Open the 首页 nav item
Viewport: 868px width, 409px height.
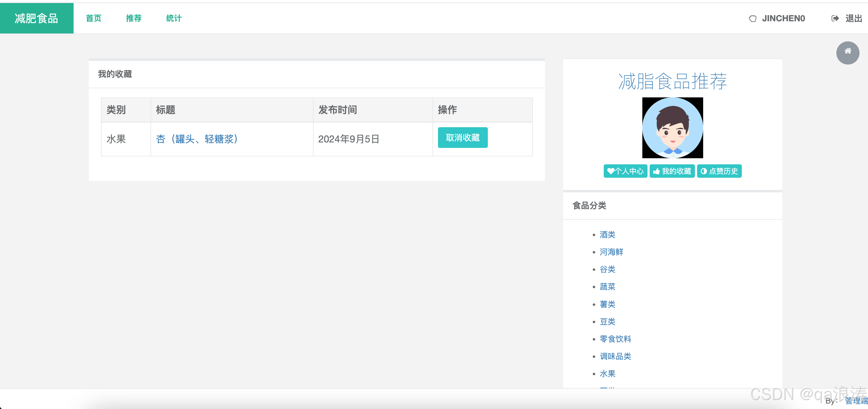point(93,18)
